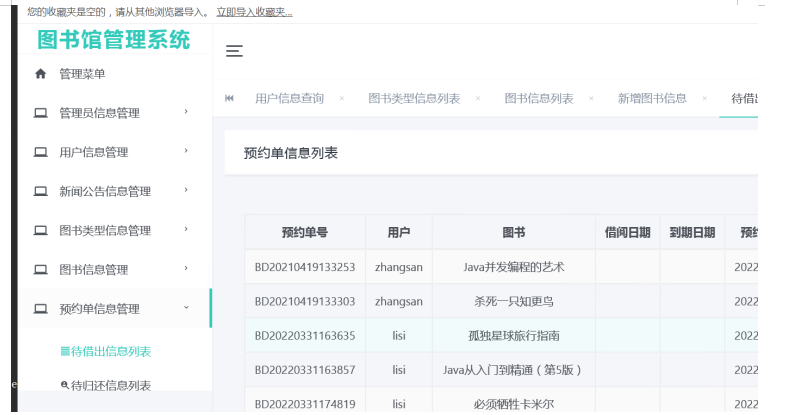Click book Java并发编程的艺术
This screenshot has height=415, width=789.
tap(514, 267)
